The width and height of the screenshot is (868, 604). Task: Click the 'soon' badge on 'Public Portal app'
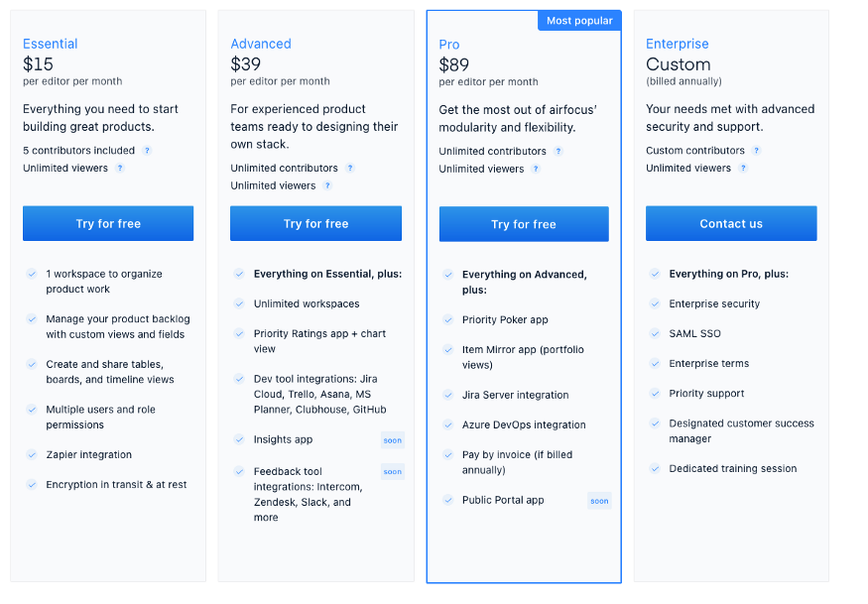click(x=599, y=501)
